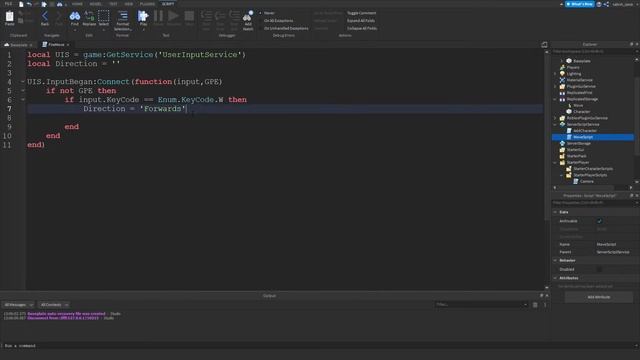Expand the RobloxPluginGuiService node
This screenshot has height=360, width=640.
[555, 118]
